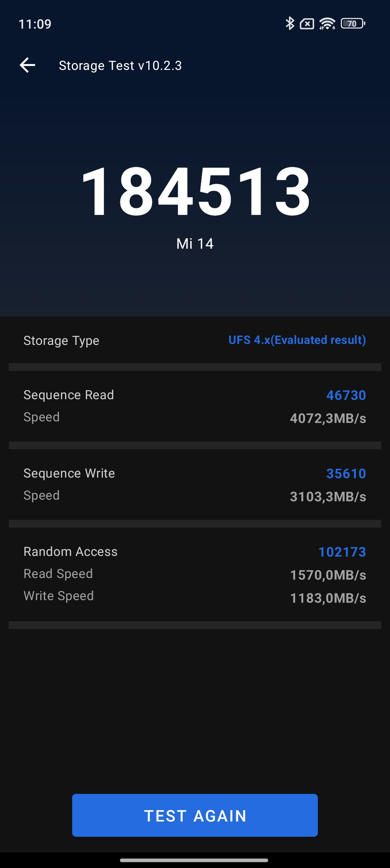Tap the Sequence Write score 35610
Image resolution: width=390 pixels, height=868 pixels.
[x=346, y=474]
